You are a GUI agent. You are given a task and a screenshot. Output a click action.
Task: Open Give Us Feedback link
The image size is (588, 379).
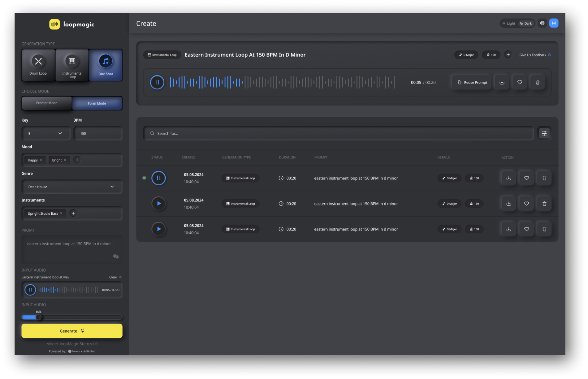535,55
